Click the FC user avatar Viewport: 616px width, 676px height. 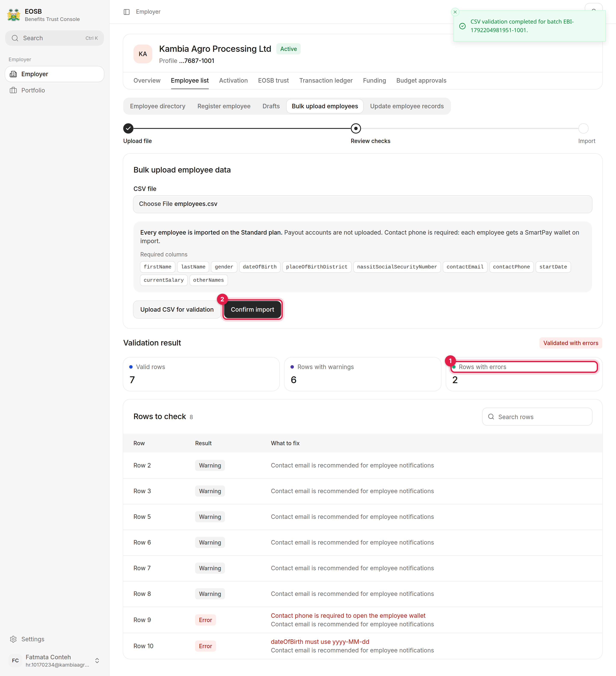(15, 661)
